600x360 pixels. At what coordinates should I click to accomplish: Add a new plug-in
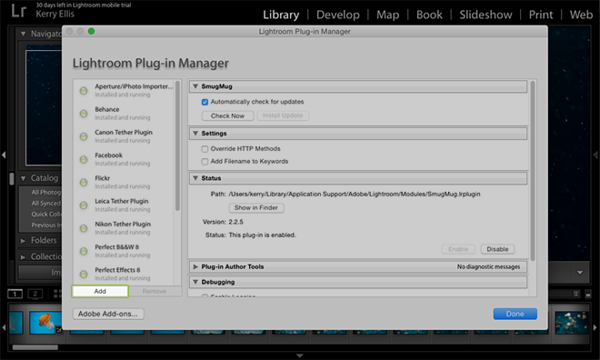point(100,291)
